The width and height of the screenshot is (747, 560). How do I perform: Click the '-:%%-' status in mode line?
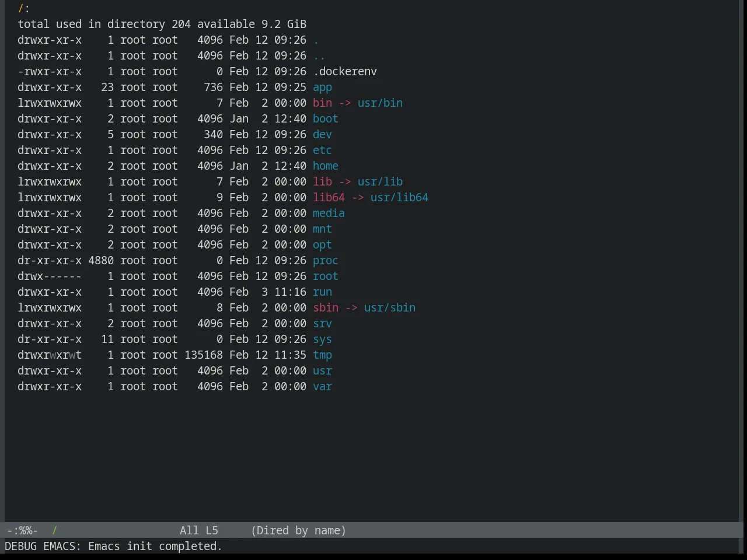coord(22,530)
